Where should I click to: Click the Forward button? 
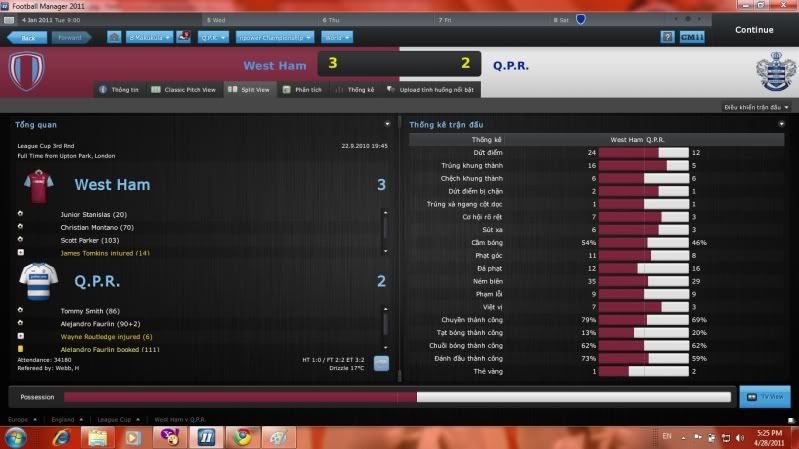(71, 38)
